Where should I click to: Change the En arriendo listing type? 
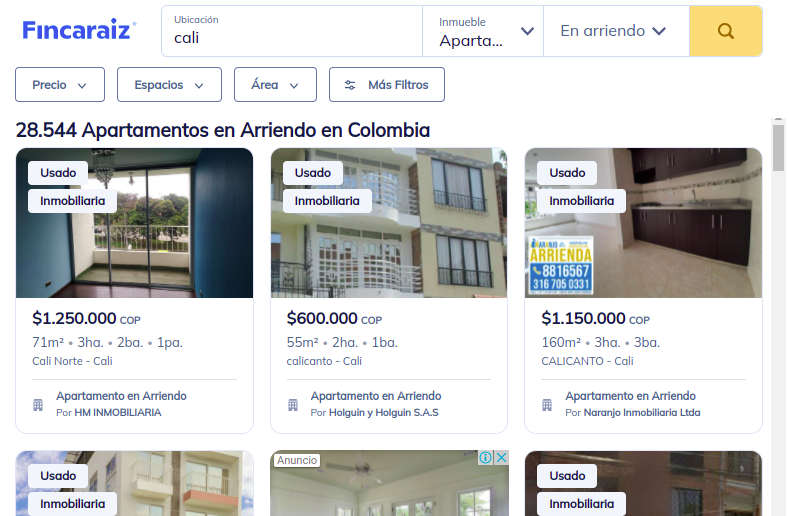click(616, 31)
